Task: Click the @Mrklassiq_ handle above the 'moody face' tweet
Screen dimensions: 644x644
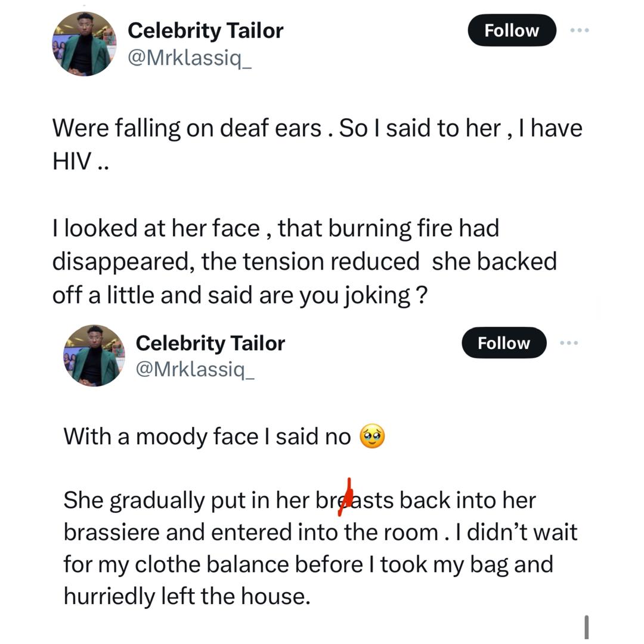Action: (x=195, y=370)
